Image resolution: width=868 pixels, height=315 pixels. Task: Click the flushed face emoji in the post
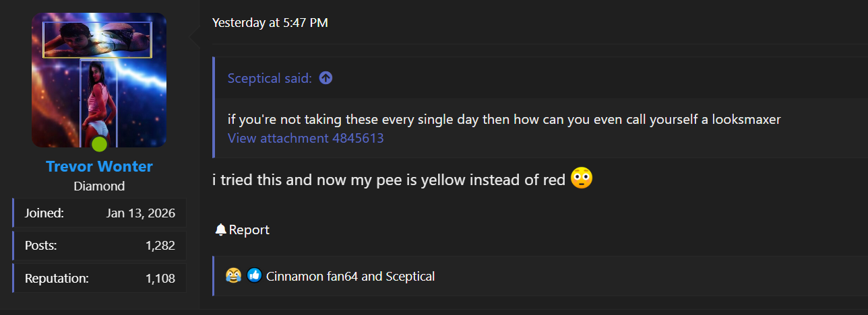coord(581,179)
